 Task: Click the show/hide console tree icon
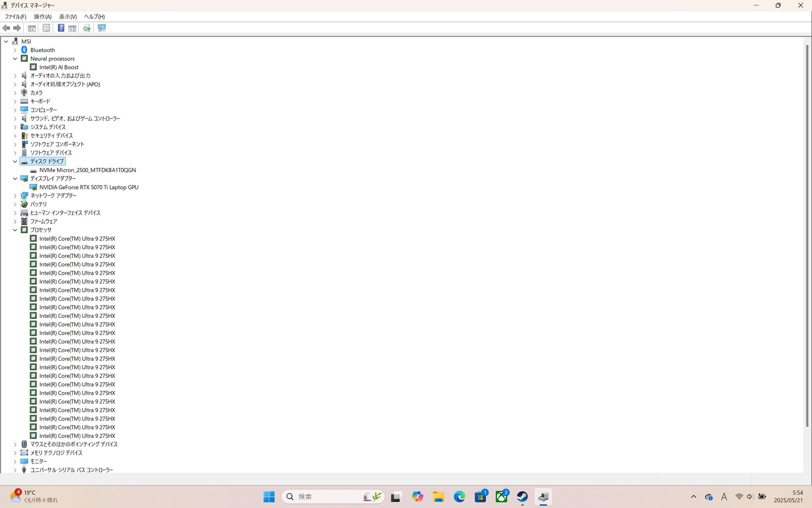pos(32,28)
